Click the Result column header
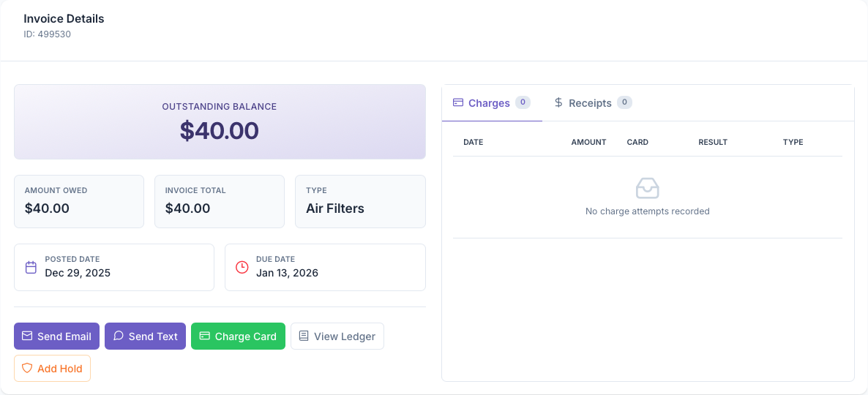868x395 pixels. 713,142
